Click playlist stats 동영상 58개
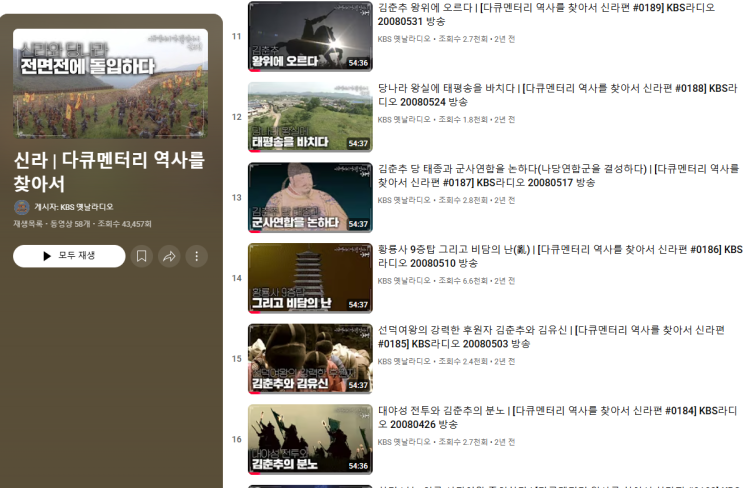 [x=70, y=224]
